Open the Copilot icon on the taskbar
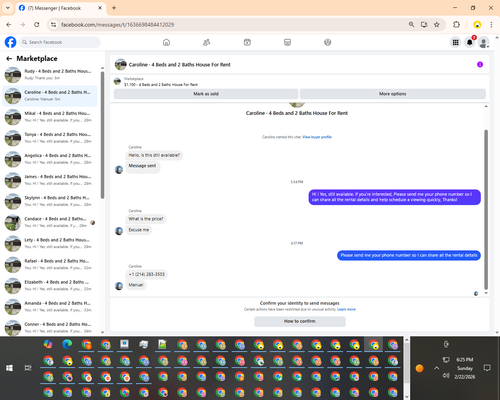This screenshot has height=400, width=500. click(48, 344)
